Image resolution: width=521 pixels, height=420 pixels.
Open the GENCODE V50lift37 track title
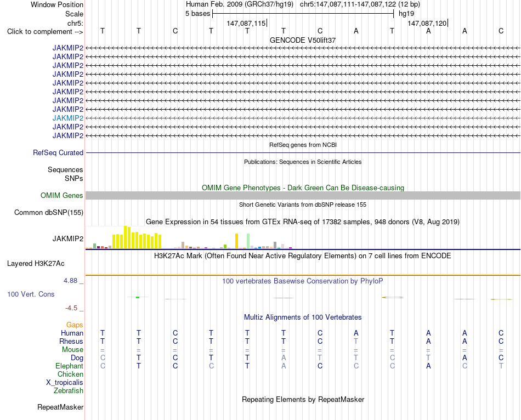pos(303,40)
